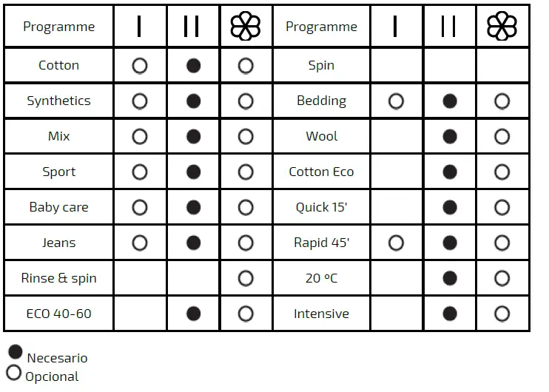
Task: Click the Baby care programme label
Action: click(59, 207)
